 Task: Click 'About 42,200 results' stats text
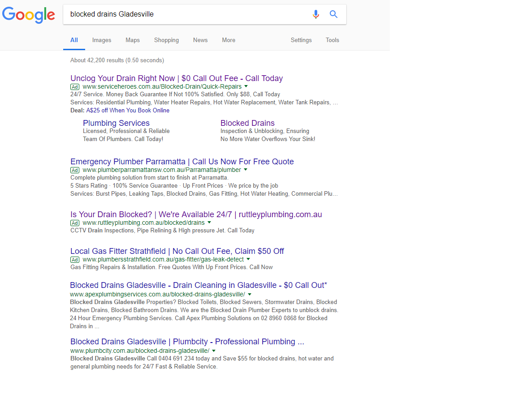[x=117, y=60]
